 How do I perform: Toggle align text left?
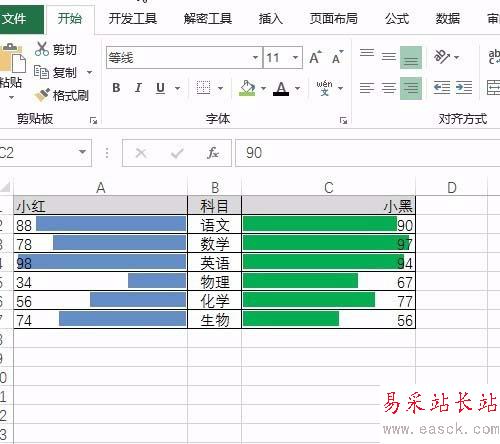pyautogui.click(x=367, y=88)
